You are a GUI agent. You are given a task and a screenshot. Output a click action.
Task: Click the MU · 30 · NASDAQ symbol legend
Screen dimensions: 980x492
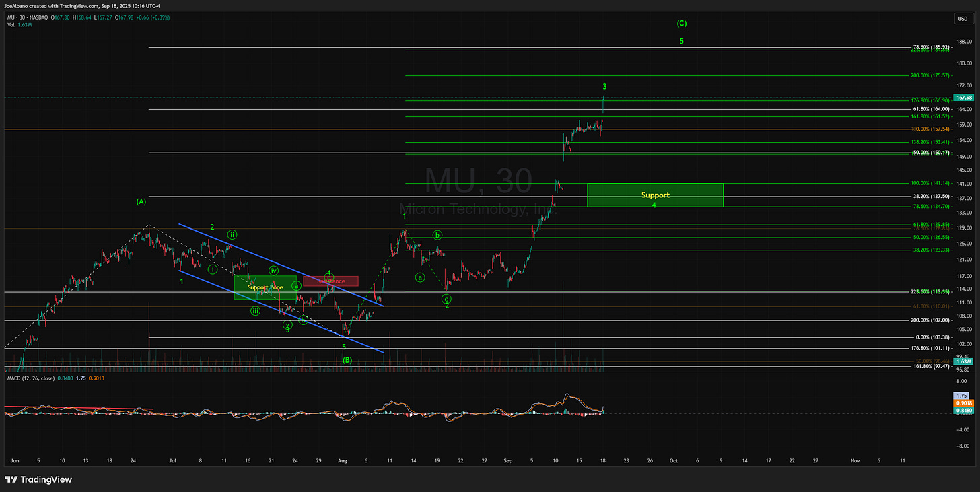(28, 17)
